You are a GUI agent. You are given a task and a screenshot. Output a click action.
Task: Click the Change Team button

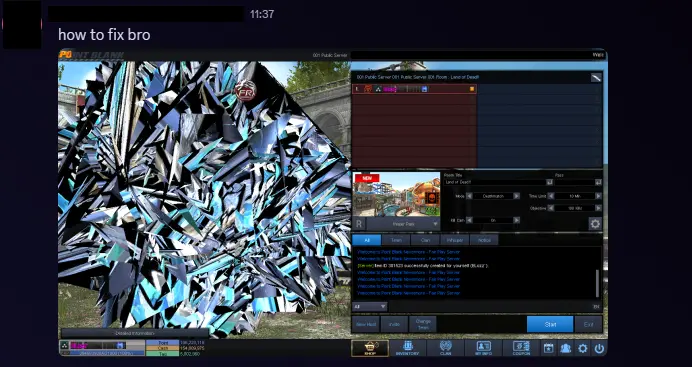(423, 324)
